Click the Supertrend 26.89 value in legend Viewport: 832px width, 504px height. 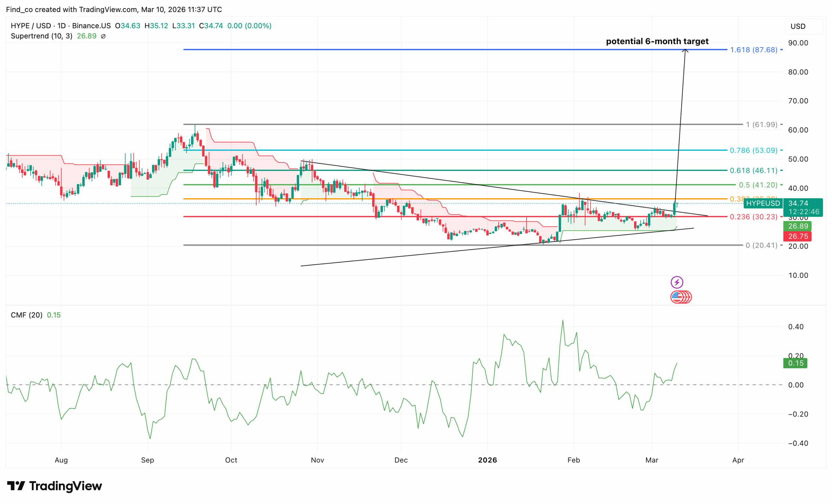coord(86,36)
